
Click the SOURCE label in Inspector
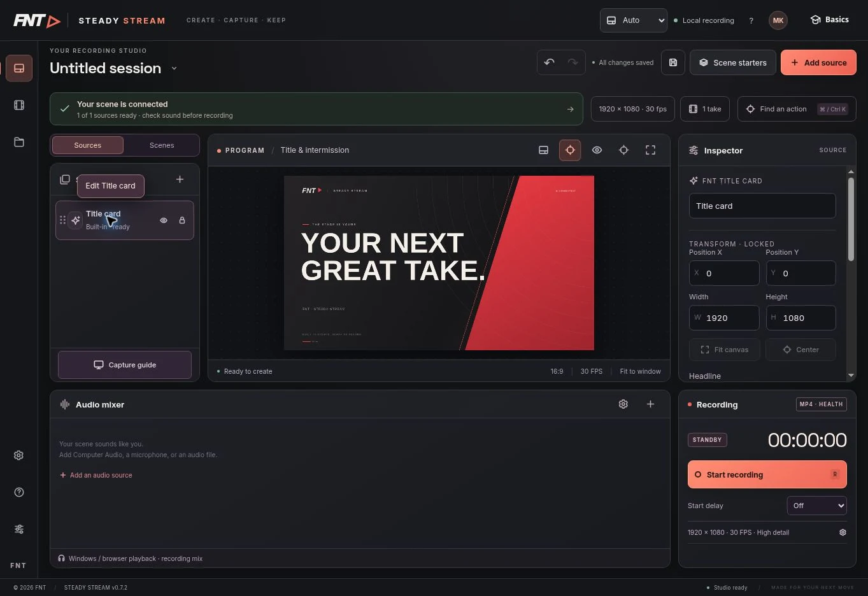(833, 150)
